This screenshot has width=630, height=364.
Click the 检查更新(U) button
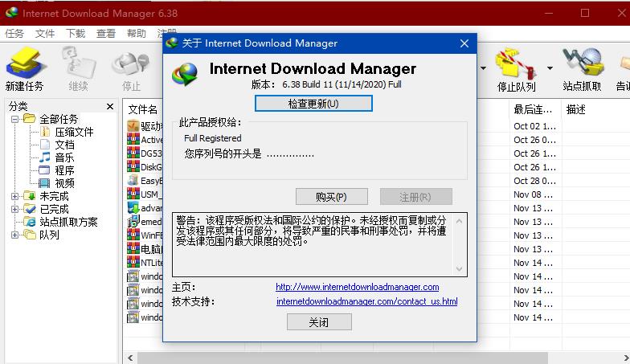[313, 104]
